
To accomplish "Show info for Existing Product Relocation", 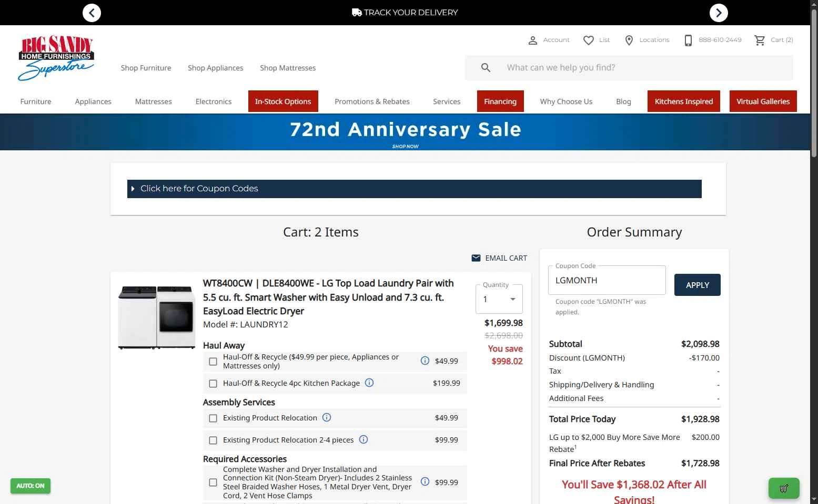I will [327, 417].
